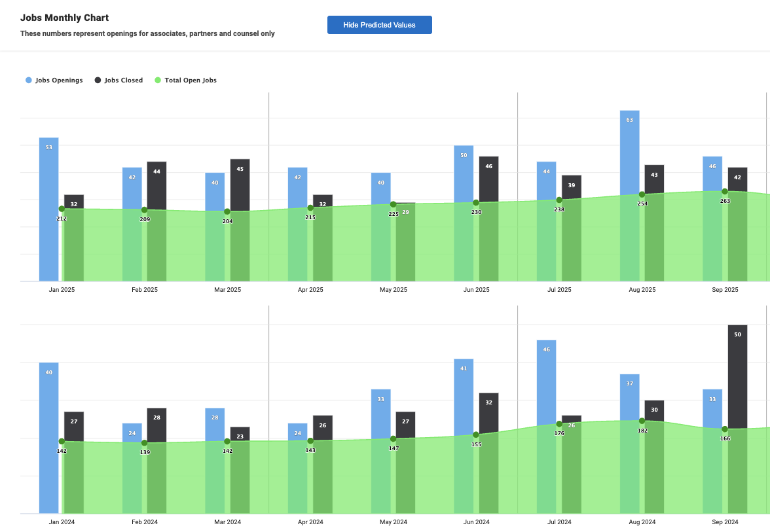Click the Jun 2024 closed bar showing 32

(488, 411)
